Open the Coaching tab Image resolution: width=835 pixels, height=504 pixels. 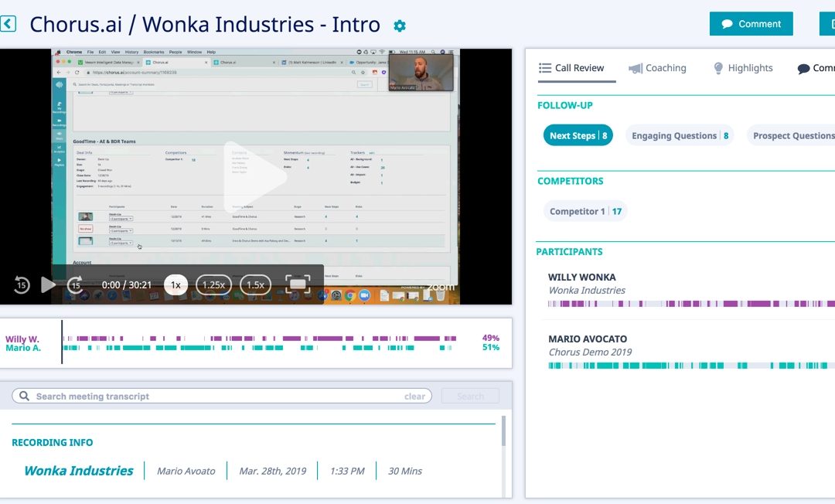[657, 68]
